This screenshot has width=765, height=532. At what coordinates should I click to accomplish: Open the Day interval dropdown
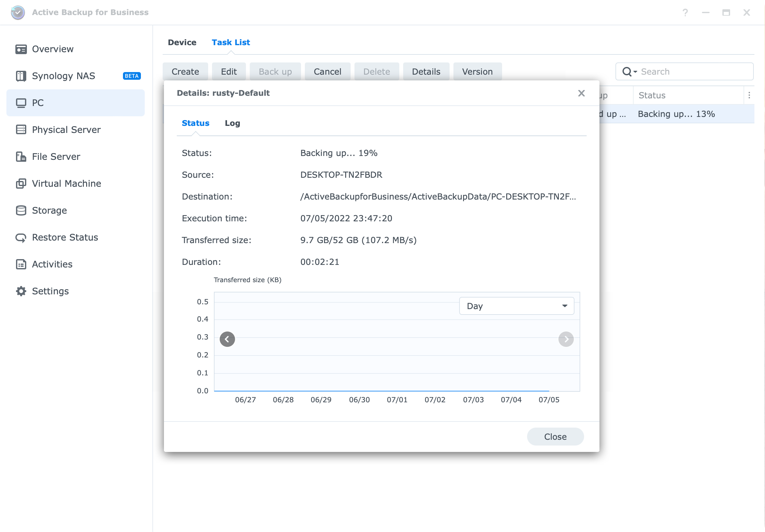tap(517, 306)
